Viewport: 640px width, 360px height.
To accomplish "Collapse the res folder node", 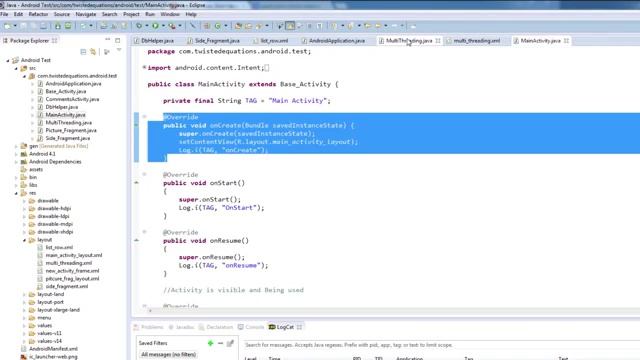I will (x=16, y=193).
